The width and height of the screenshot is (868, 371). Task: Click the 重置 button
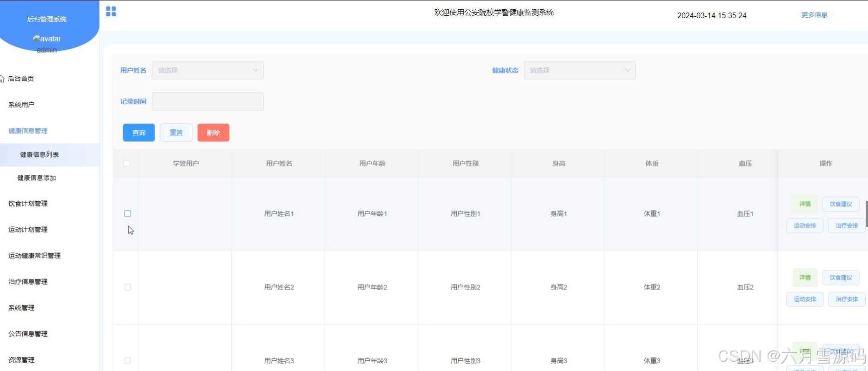point(176,132)
